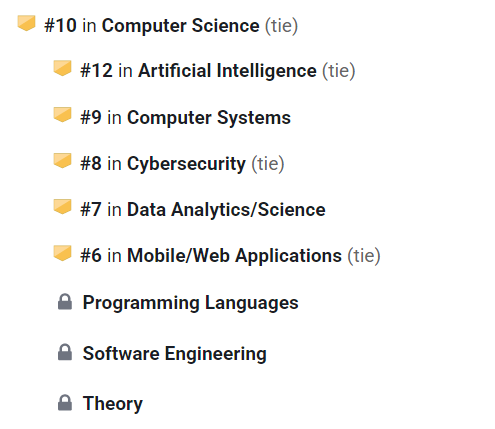Image resolution: width=495 pixels, height=429 pixels.
Task: Click the badge icon beside Computer Science ranking
Action: 26,23
